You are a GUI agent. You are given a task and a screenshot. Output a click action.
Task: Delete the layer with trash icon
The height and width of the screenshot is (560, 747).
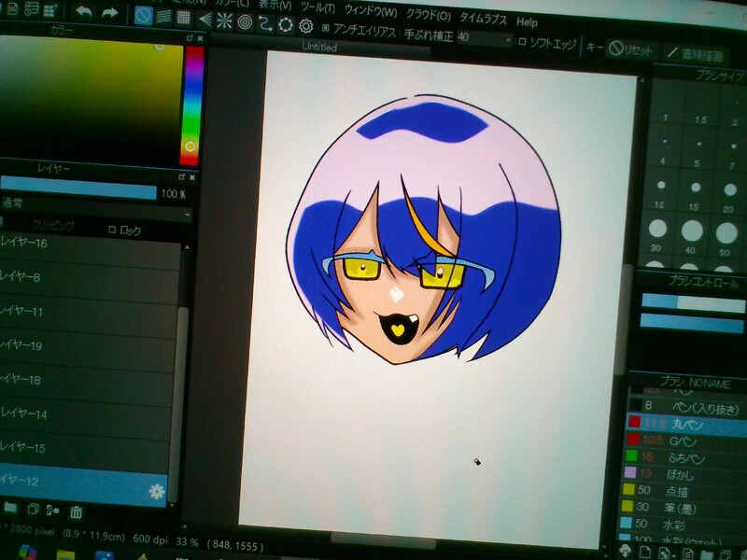(x=76, y=512)
